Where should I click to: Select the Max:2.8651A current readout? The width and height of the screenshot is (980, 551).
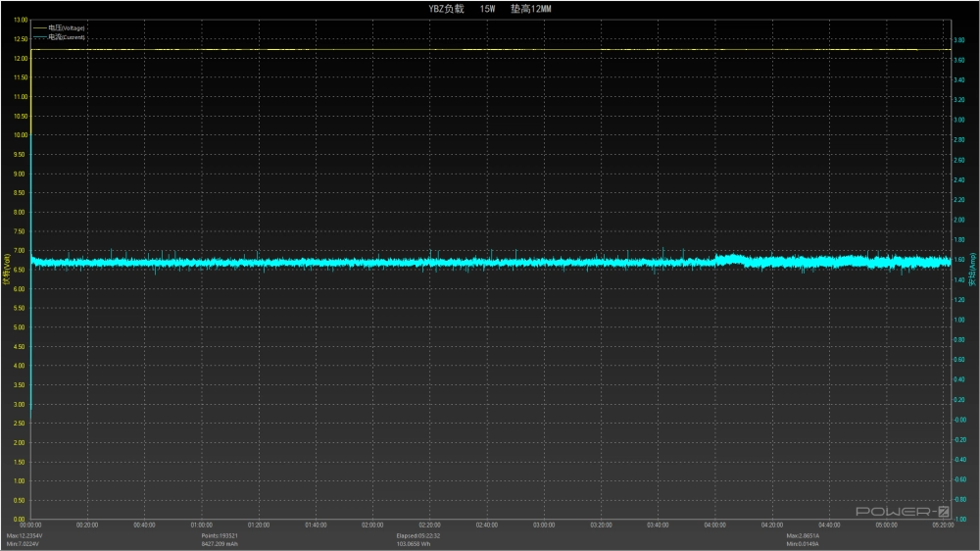click(804, 535)
